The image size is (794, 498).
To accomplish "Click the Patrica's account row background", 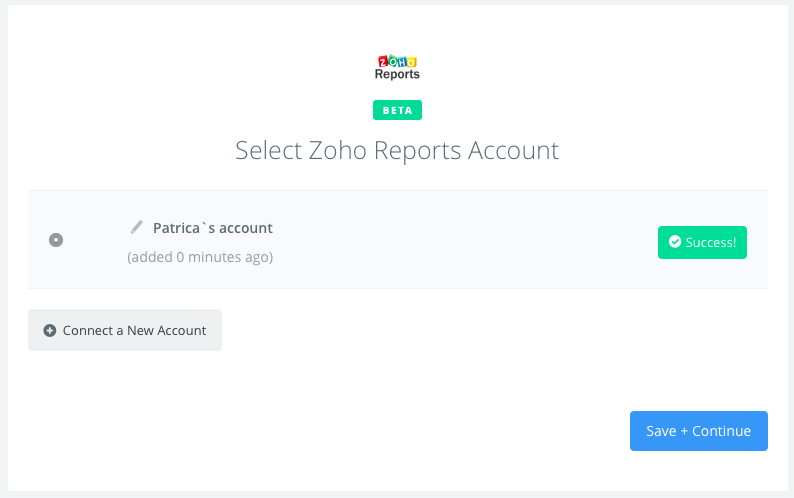I will [x=450, y=240].
